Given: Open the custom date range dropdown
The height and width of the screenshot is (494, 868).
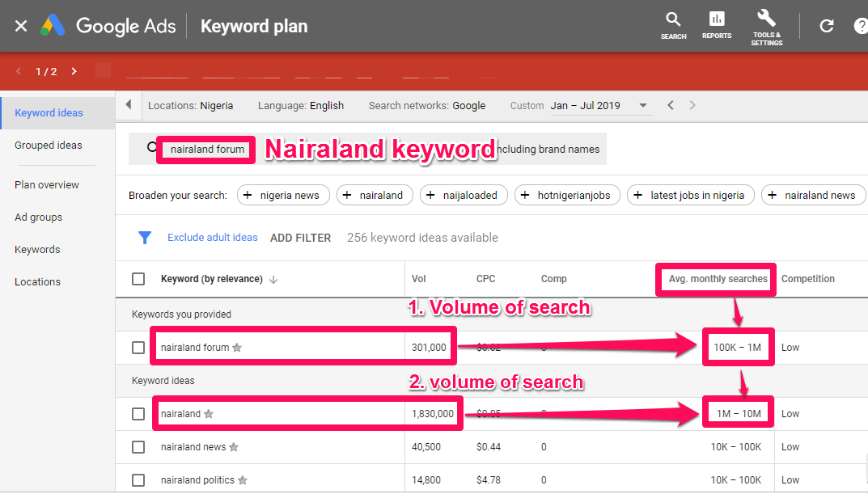Looking at the screenshot, I should 643,106.
